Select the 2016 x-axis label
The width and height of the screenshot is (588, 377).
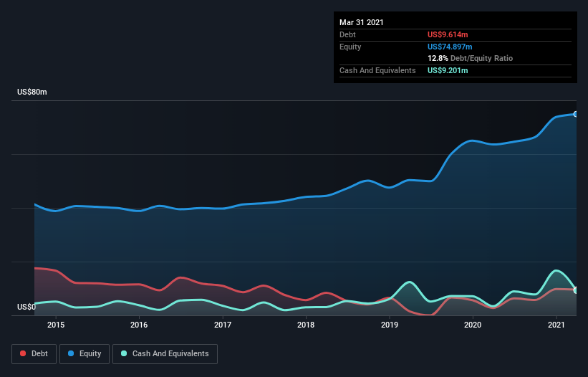(x=139, y=325)
